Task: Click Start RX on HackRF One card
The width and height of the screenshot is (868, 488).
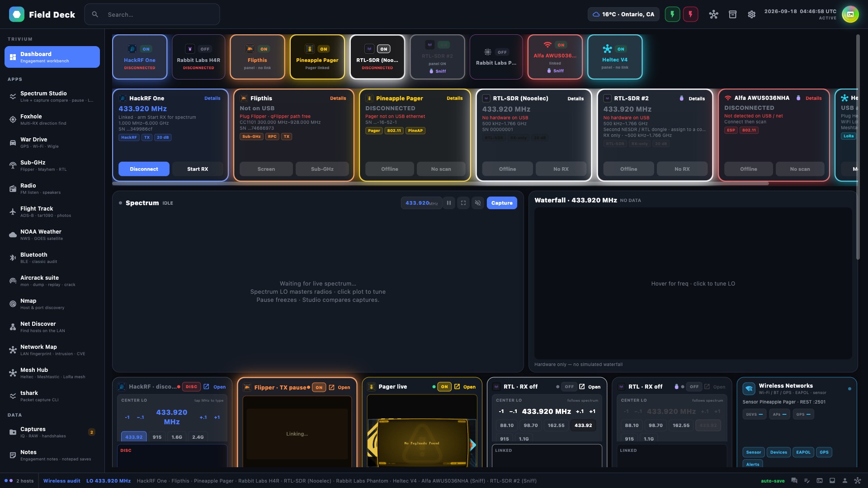Action: [198, 169]
